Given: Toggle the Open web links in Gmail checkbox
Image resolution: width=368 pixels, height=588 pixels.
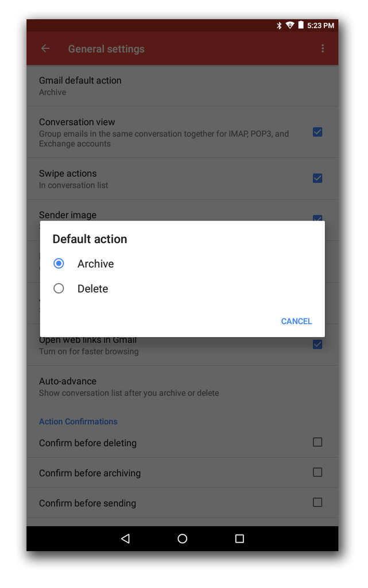Looking at the screenshot, I should point(317,345).
